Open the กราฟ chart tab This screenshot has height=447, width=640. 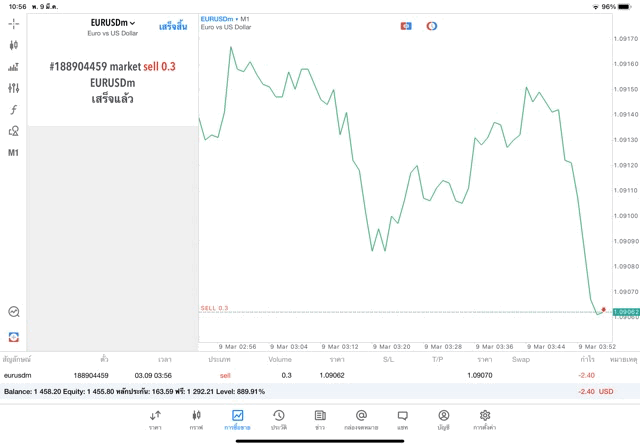pyautogui.click(x=196, y=420)
